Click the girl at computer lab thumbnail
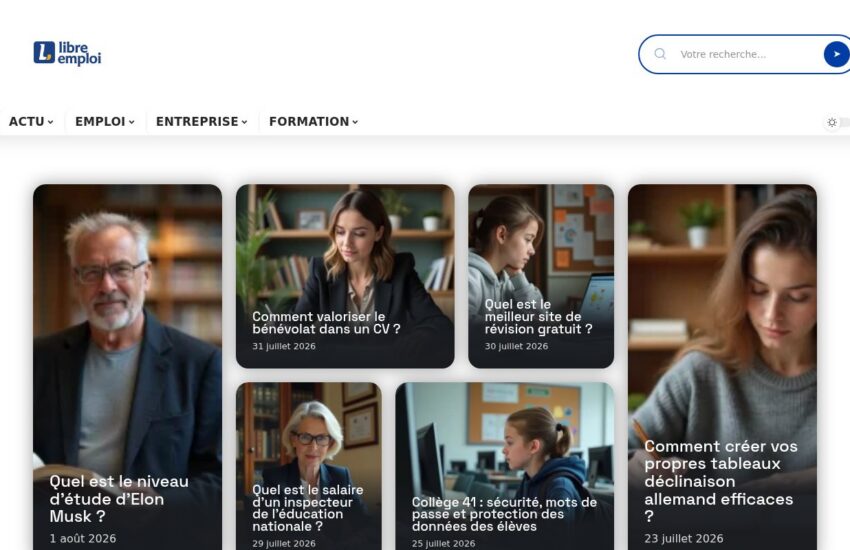 pyautogui.click(x=505, y=439)
